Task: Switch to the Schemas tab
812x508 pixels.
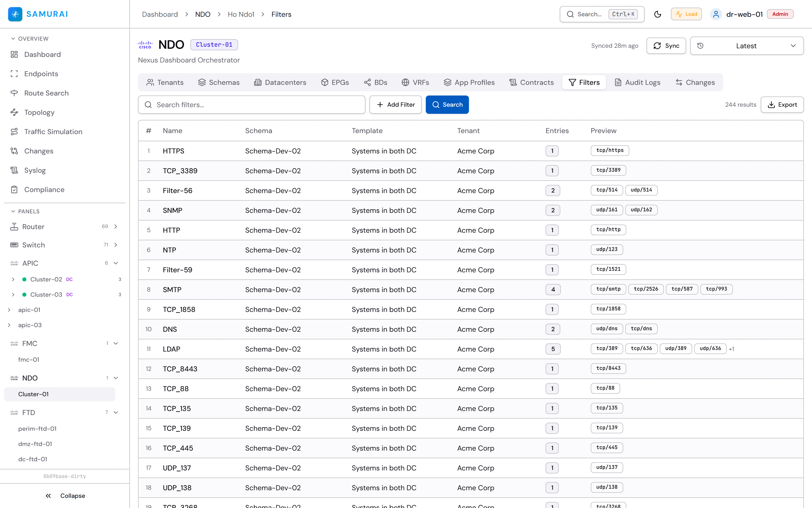Action: click(x=219, y=82)
